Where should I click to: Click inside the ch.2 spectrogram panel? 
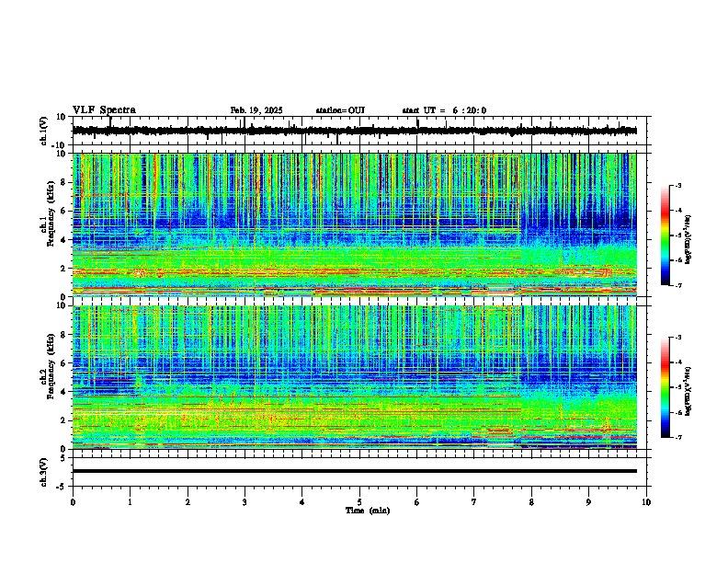pos(354,377)
